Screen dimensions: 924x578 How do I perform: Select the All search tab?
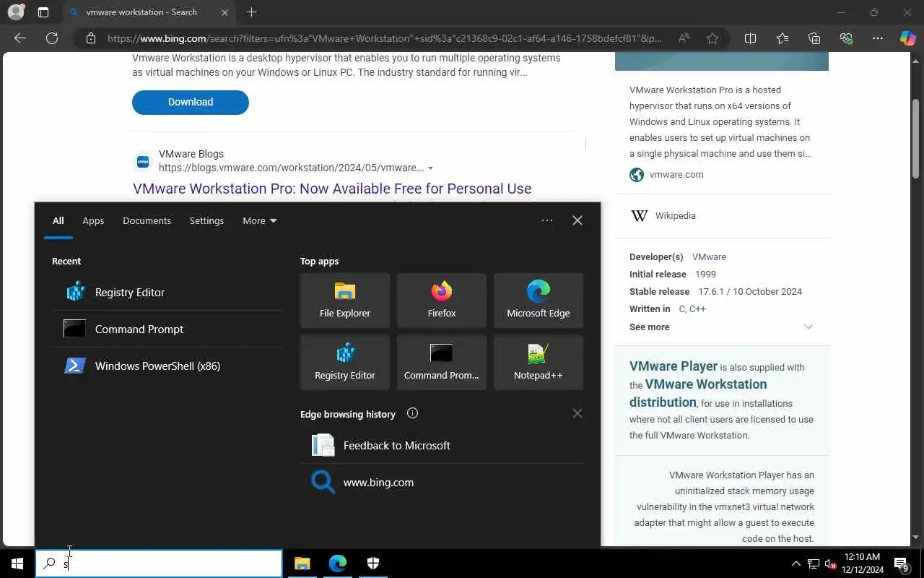(x=58, y=220)
